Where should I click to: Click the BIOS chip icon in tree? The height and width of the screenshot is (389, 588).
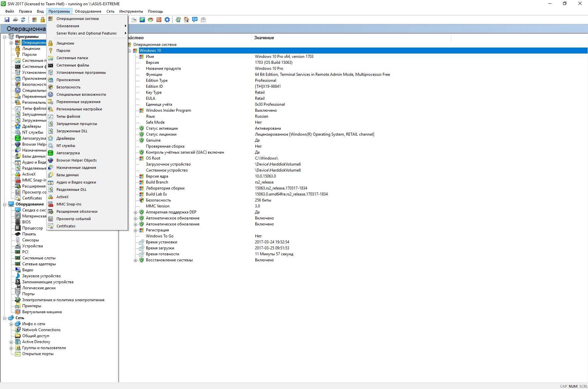tap(18, 222)
